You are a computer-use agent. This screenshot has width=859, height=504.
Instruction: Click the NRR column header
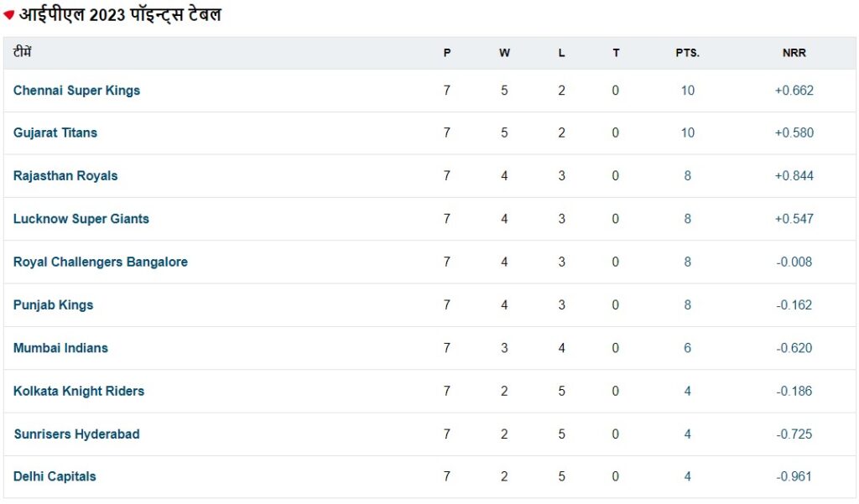794,53
